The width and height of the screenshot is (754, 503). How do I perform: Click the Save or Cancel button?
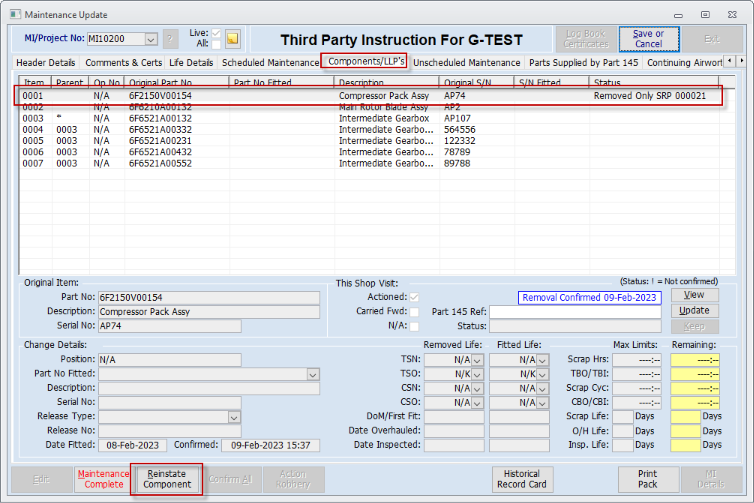coord(649,39)
